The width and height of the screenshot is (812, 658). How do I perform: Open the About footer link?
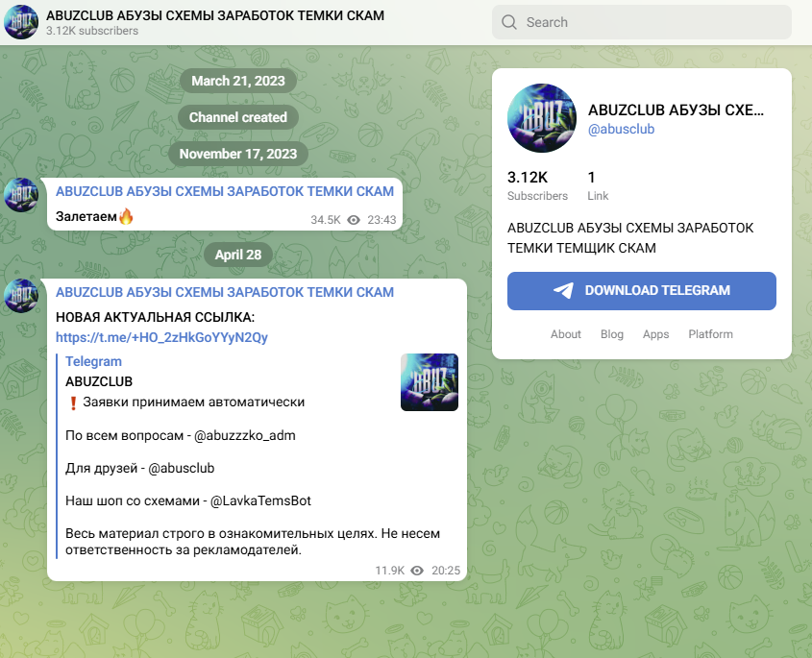pos(565,334)
